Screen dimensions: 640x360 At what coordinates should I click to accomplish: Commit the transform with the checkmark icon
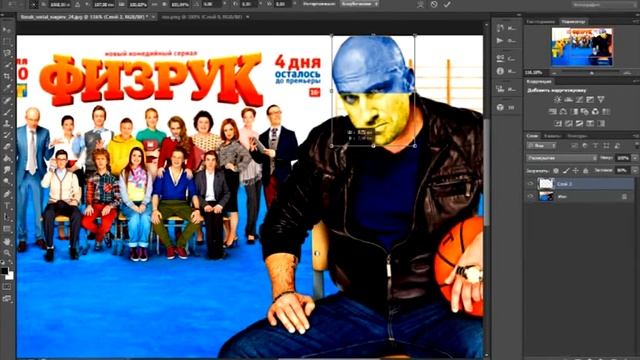(x=447, y=4)
